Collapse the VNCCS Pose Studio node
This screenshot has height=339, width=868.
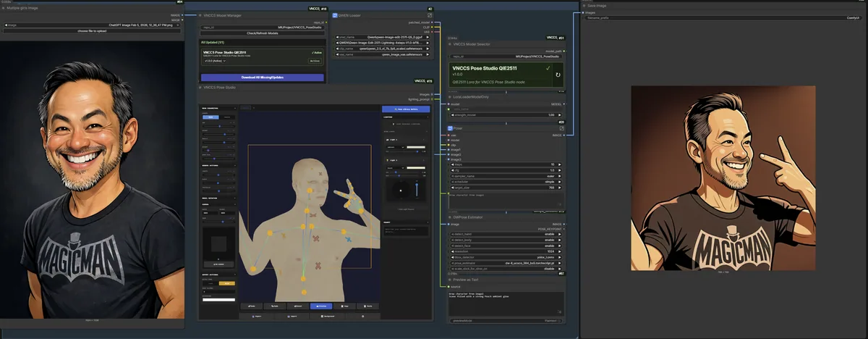click(200, 87)
